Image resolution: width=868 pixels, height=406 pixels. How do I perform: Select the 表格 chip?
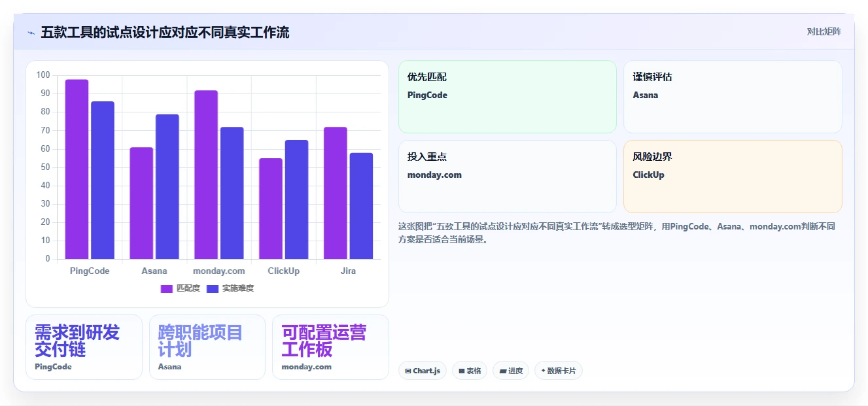[x=470, y=371]
